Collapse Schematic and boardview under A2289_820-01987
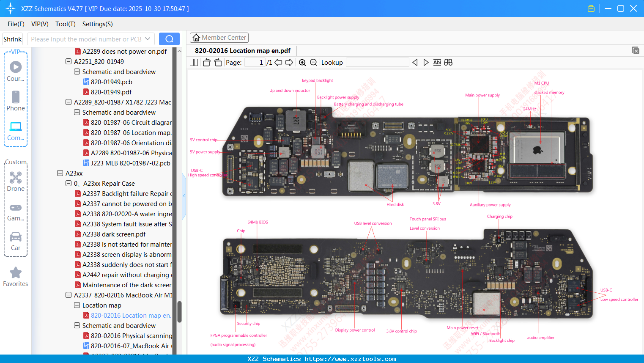644x363 pixels. [77, 112]
